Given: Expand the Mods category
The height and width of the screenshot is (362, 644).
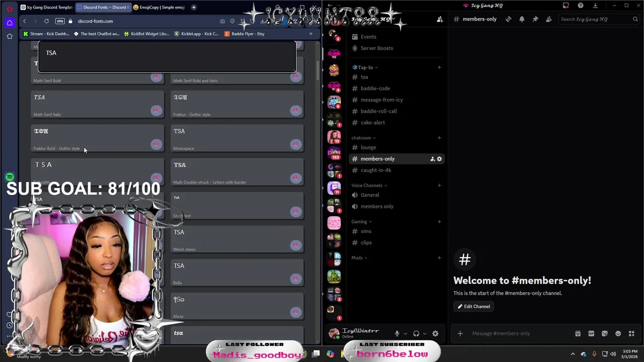Looking at the screenshot, I should point(359,258).
